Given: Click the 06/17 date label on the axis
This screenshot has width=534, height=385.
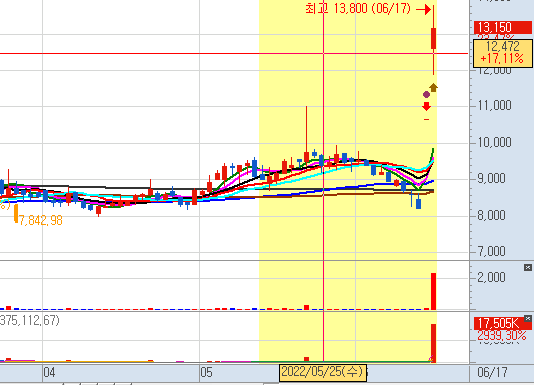Looking at the screenshot, I should [x=492, y=372].
